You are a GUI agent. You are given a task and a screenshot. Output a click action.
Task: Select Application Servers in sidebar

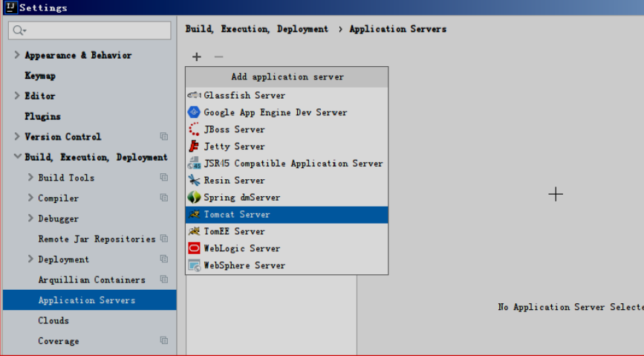(x=90, y=300)
